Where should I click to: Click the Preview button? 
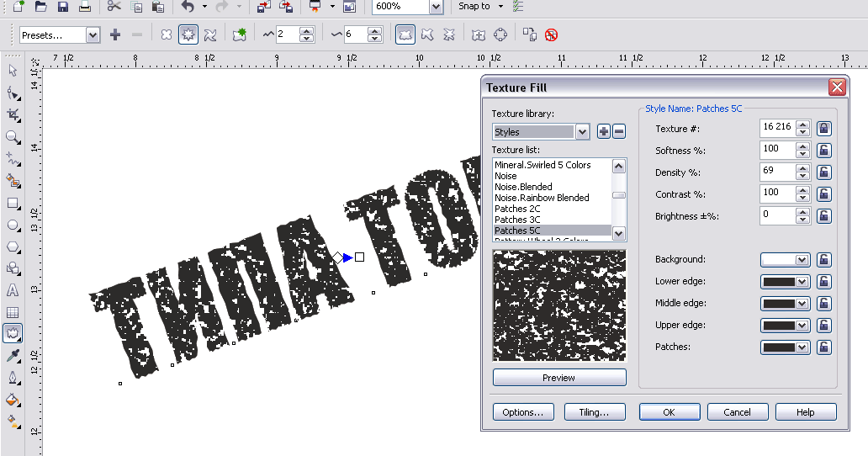click(x=559, y=378)
